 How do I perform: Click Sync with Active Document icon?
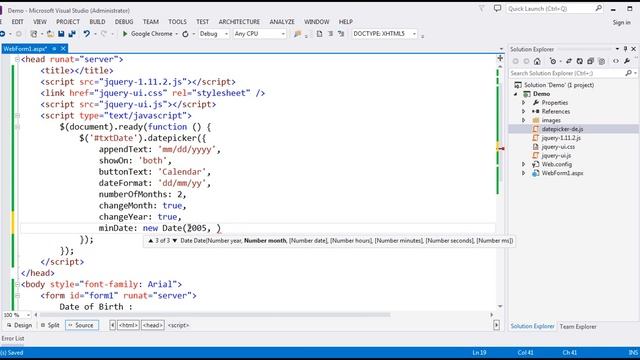pyautogui.click(x=569, y=61)
